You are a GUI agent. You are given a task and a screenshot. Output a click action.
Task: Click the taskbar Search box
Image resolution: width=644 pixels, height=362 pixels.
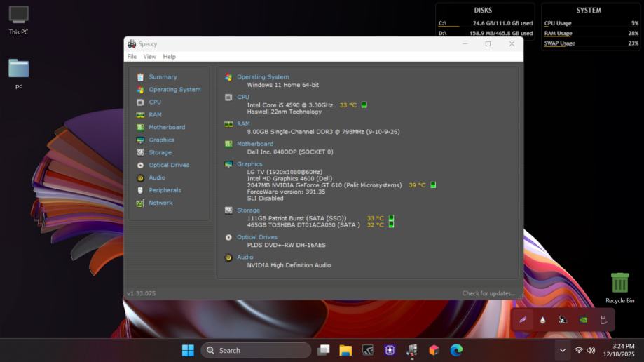tap(256, 350)
